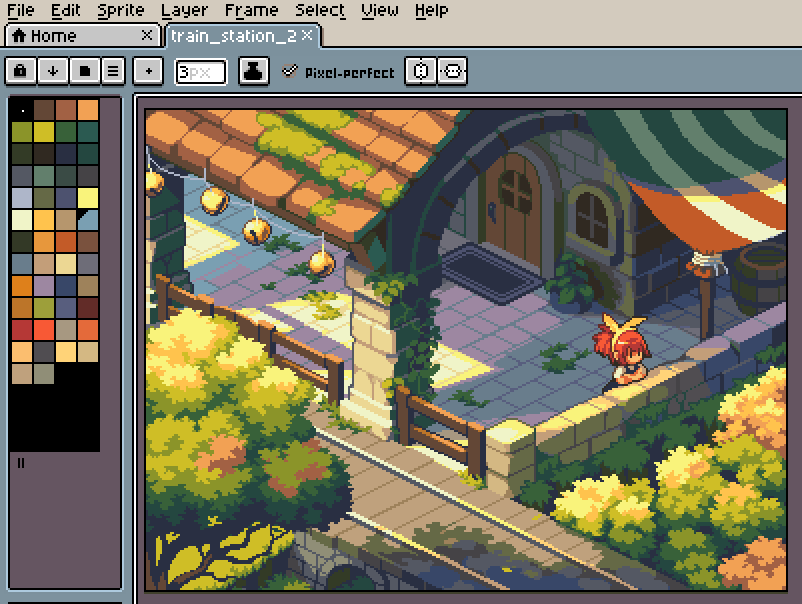
Task: Open the Help menu
Action: click(432, 10)
